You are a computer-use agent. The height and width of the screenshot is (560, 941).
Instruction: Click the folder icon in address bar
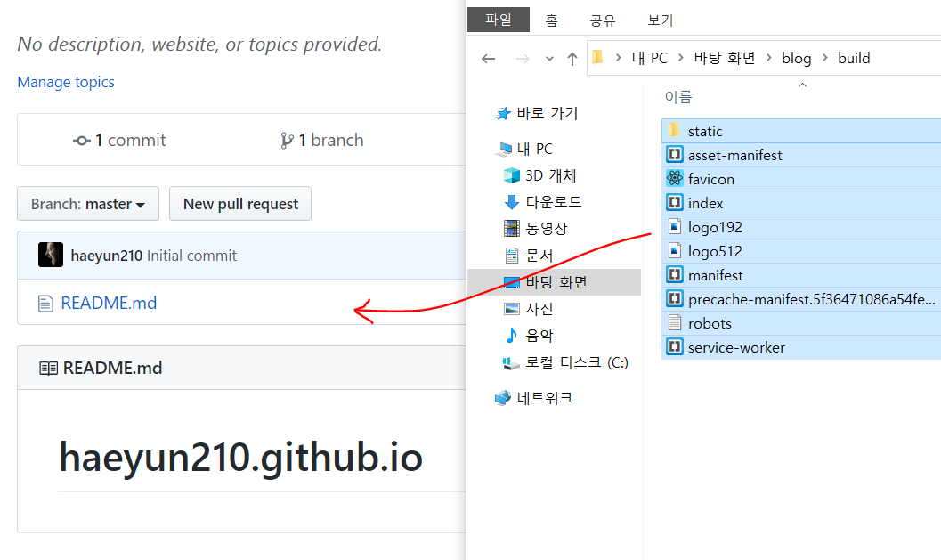point(597,58)
